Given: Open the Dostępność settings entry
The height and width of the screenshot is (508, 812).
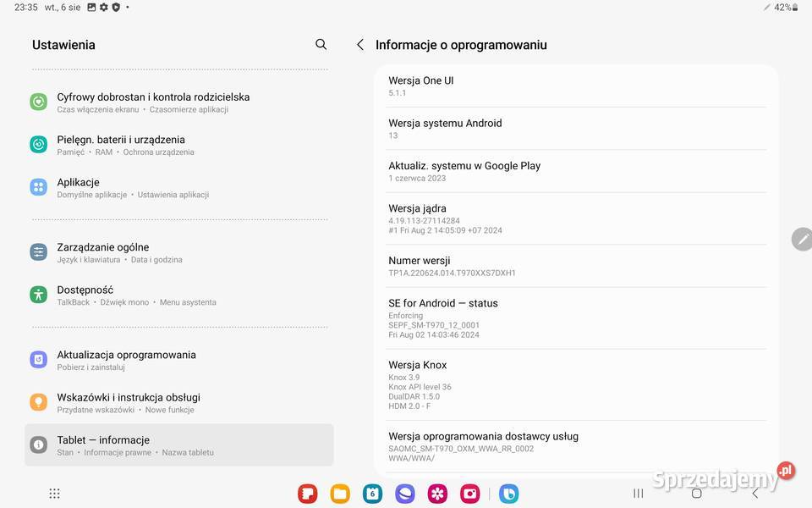Looking at the screenshot, I should 179,295.
